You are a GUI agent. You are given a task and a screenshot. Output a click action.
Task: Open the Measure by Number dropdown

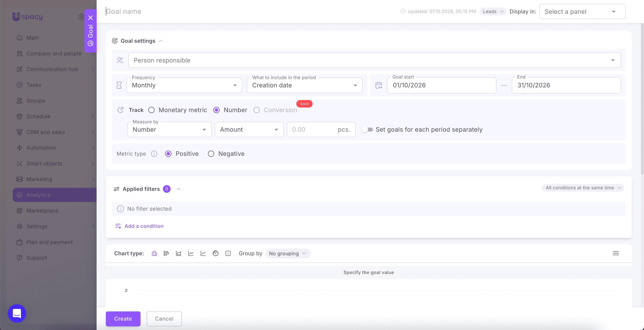[x=169, y=130]
